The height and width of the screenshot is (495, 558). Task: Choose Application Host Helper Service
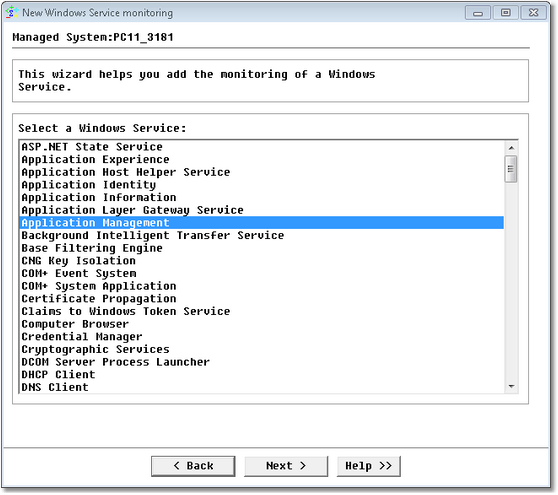point(262,172)
